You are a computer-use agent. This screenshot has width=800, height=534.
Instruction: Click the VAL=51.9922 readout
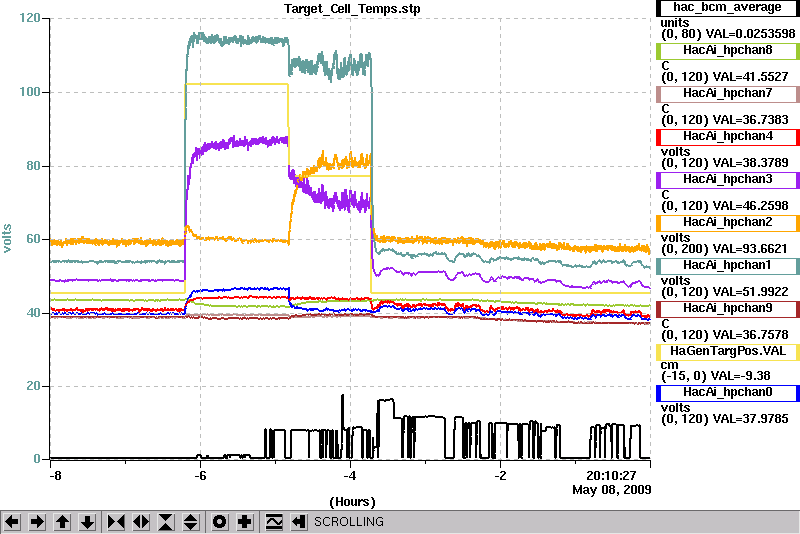[751, 292]
